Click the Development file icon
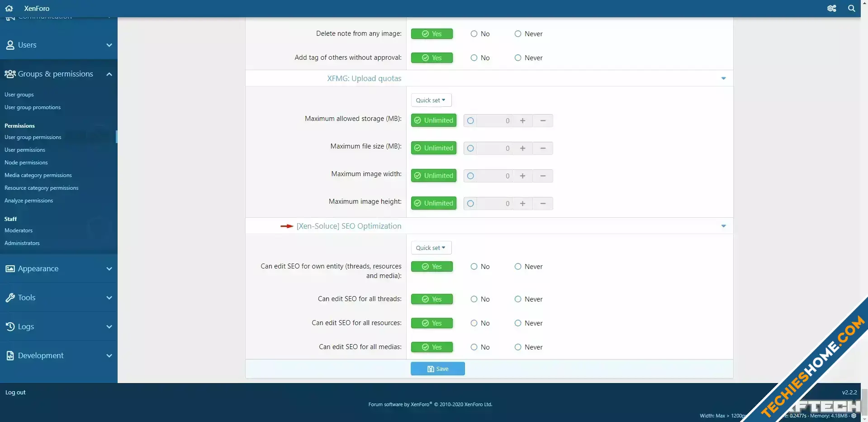The height and width of the screenshot is (422, 868). tap(10, 355)
